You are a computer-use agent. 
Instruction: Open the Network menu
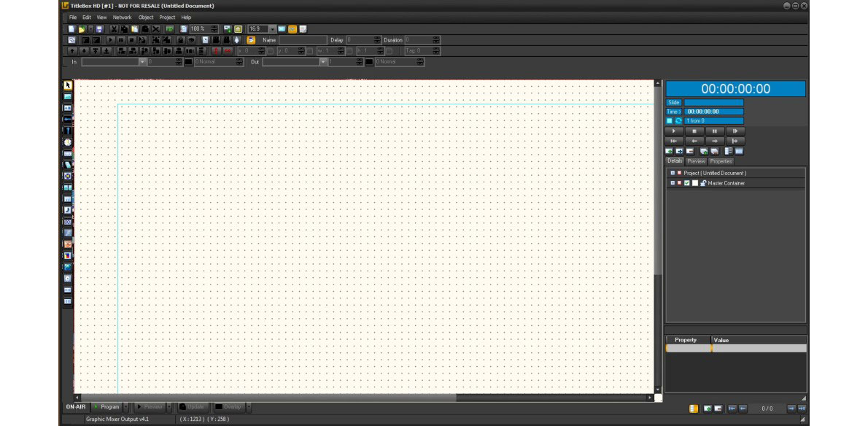pyautogui.click(x=123, y=18)
